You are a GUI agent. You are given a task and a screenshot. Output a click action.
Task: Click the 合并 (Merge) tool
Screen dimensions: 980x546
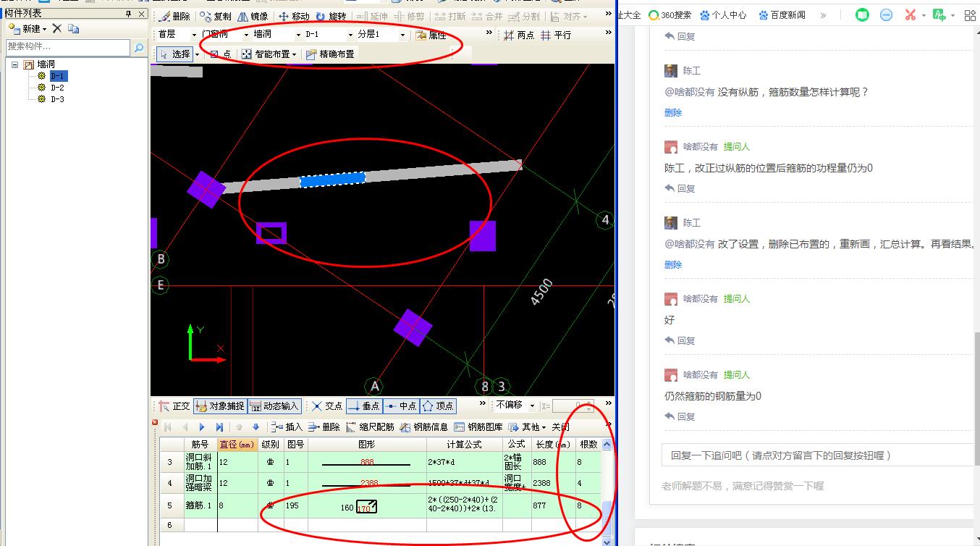(x=486, y=16)
